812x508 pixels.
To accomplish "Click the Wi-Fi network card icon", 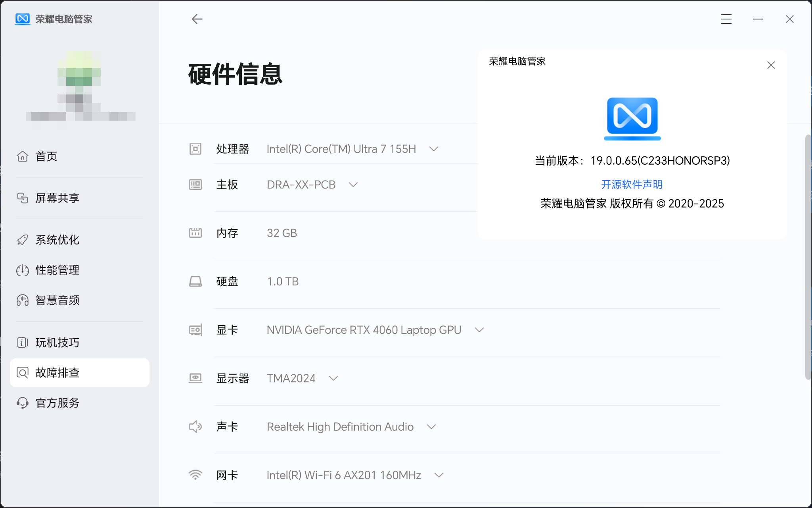I will (195, 475).
